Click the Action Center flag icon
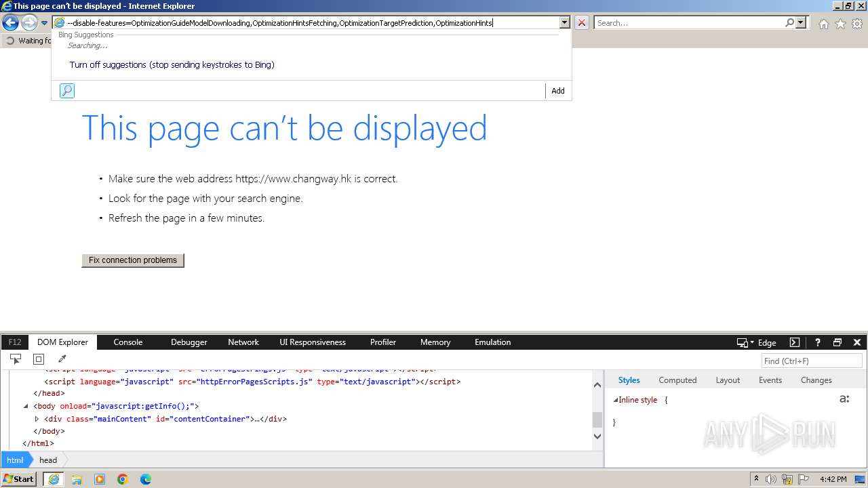The image size is (868, 488). click(804, 479)
